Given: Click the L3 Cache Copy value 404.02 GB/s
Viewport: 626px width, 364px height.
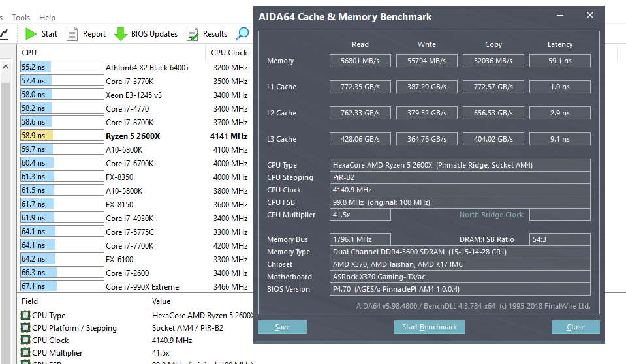Looking at the screenshot, I should pyautogui.click(x=493, y=139).
